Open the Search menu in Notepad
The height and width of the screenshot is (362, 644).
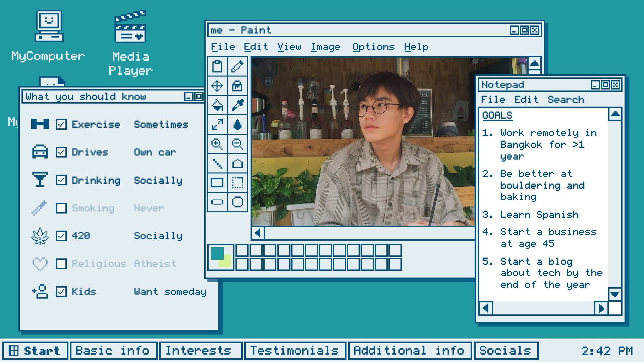pyautogui.click(x=566, y=100)
